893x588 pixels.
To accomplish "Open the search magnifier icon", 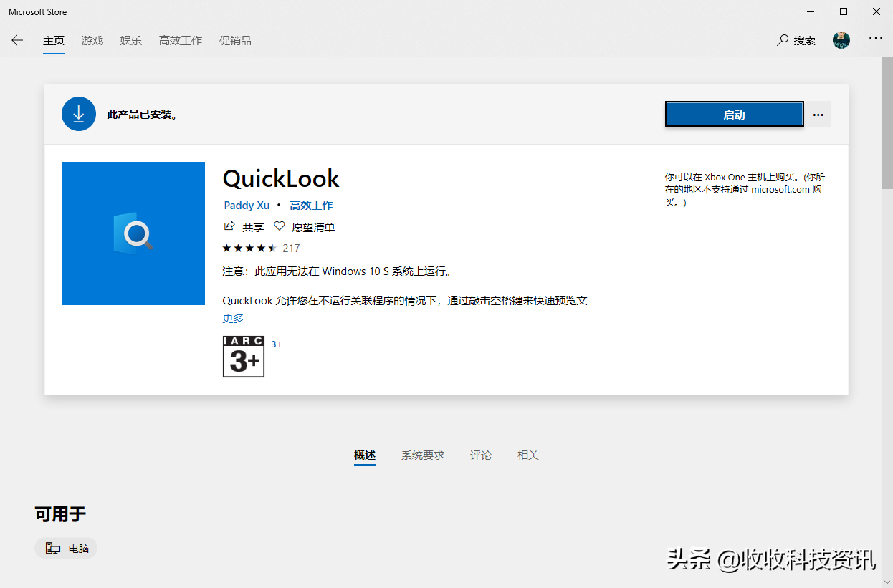I will click(783, 40).
